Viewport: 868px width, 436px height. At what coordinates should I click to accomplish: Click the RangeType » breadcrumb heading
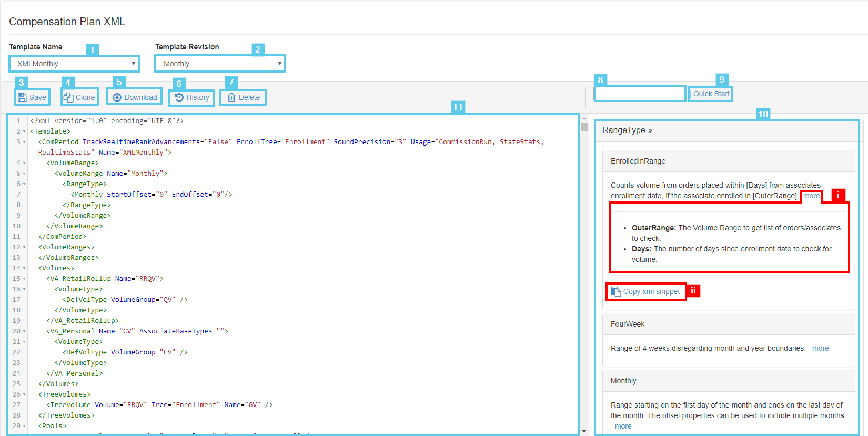tap(627, 130)
